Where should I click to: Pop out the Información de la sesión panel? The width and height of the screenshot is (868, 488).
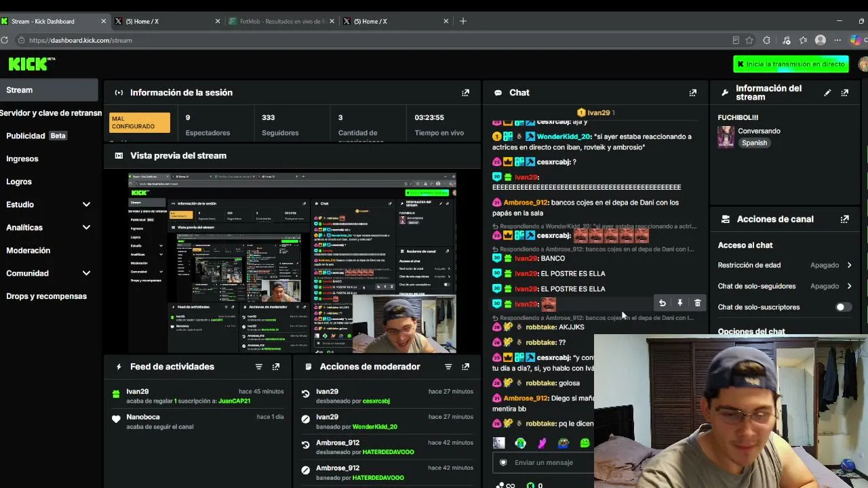coord(465,93)
